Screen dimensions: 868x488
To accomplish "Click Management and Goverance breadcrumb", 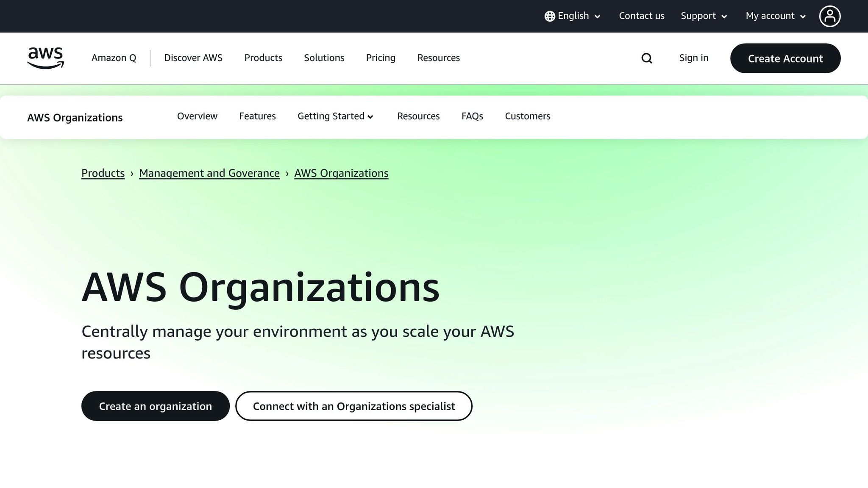I will [209, 173].
